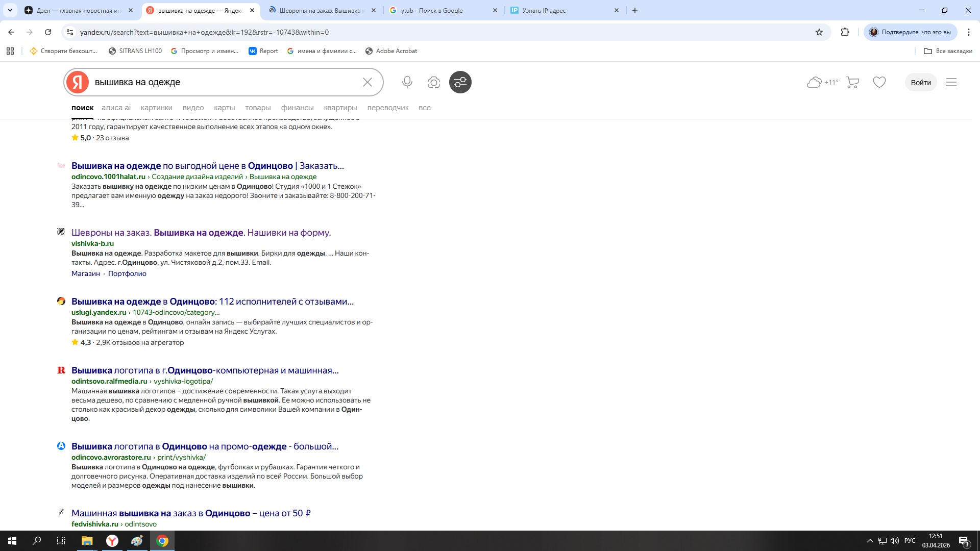Open Портфолио sitelink

127,273
